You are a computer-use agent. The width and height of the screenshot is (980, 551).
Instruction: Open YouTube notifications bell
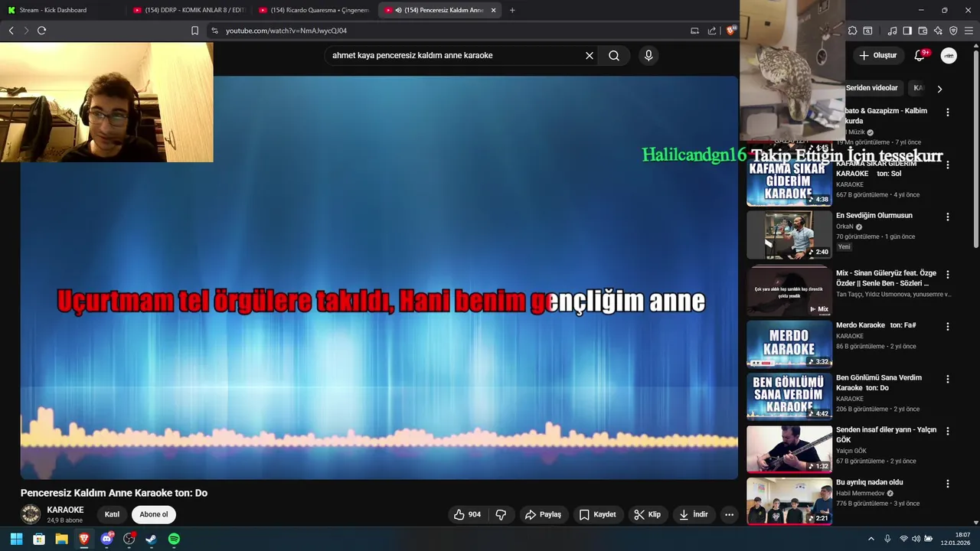920,55
